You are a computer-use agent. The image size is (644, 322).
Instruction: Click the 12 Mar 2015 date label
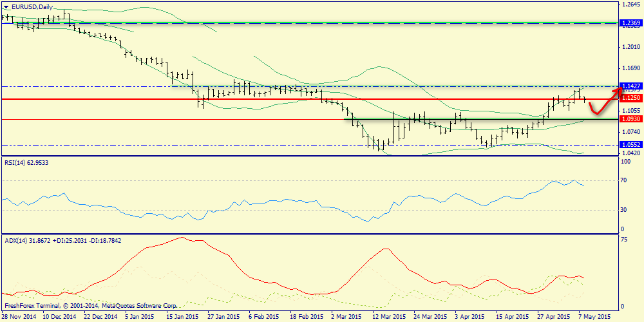tap(388, 317)
